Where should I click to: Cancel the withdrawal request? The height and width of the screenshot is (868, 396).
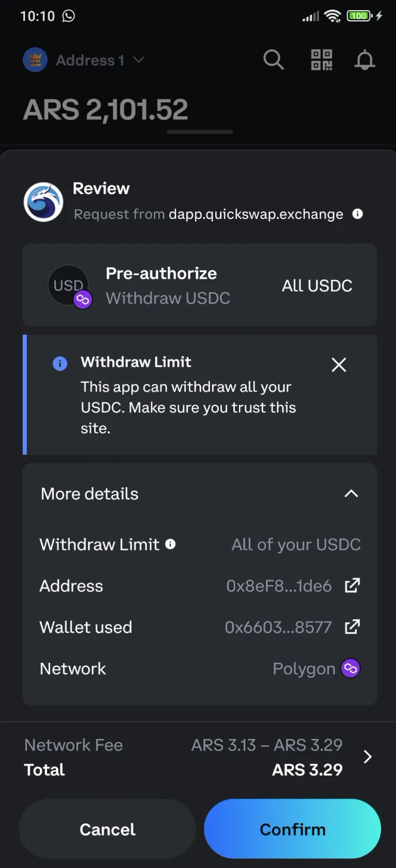tap(107, 829)
